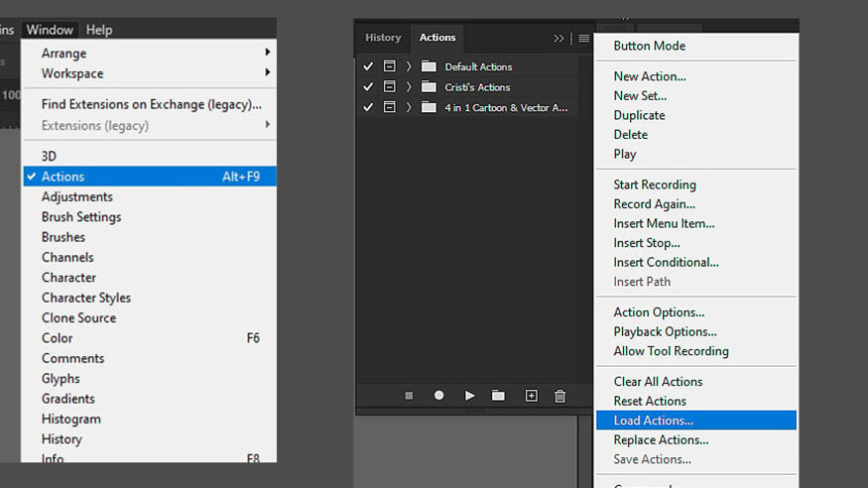
Task: Click the trash delete icon in Actions panel
Action: pyautogui.click(x=559, y=396)
